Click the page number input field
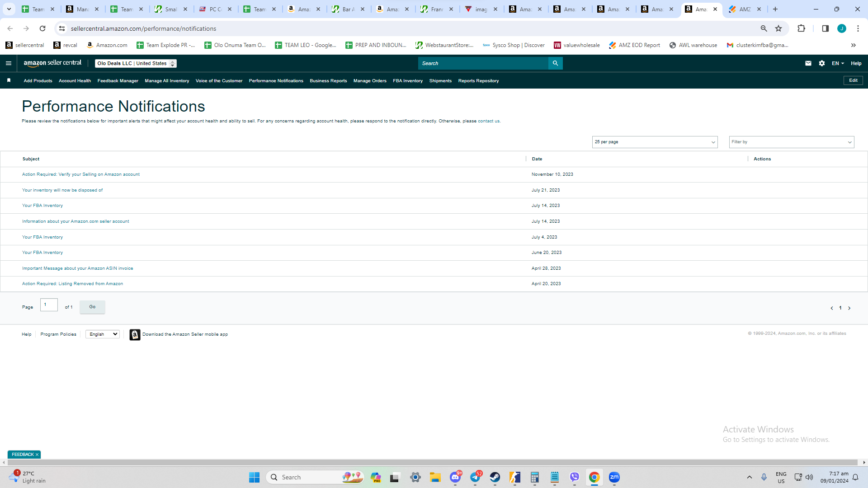Viewport: 868px width, 488px height. (49, 305)
